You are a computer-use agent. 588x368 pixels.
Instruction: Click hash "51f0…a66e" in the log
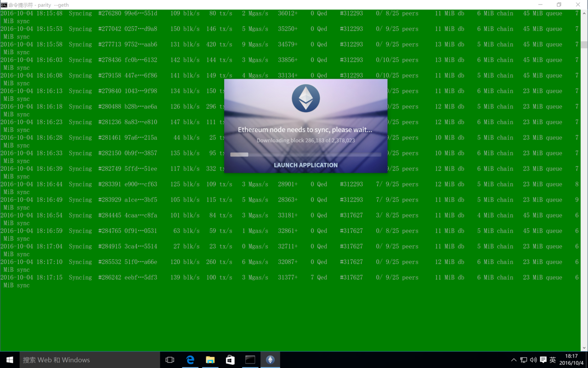(141, 262)
